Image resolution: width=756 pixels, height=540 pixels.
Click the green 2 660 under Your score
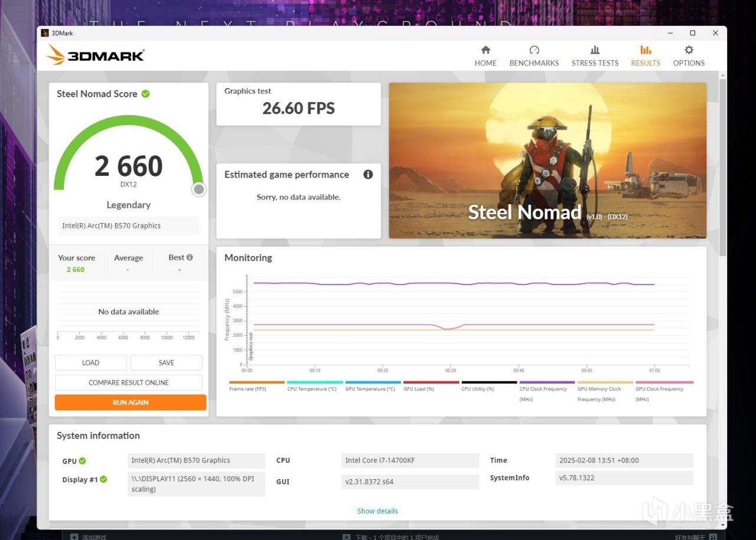click(x=76, y=270)
